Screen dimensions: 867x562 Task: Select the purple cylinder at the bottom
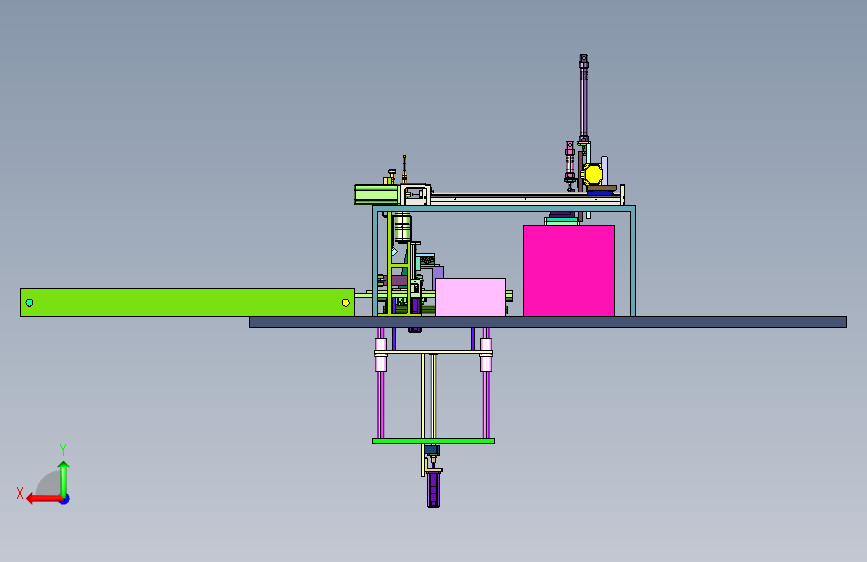(x=434, y=489)
